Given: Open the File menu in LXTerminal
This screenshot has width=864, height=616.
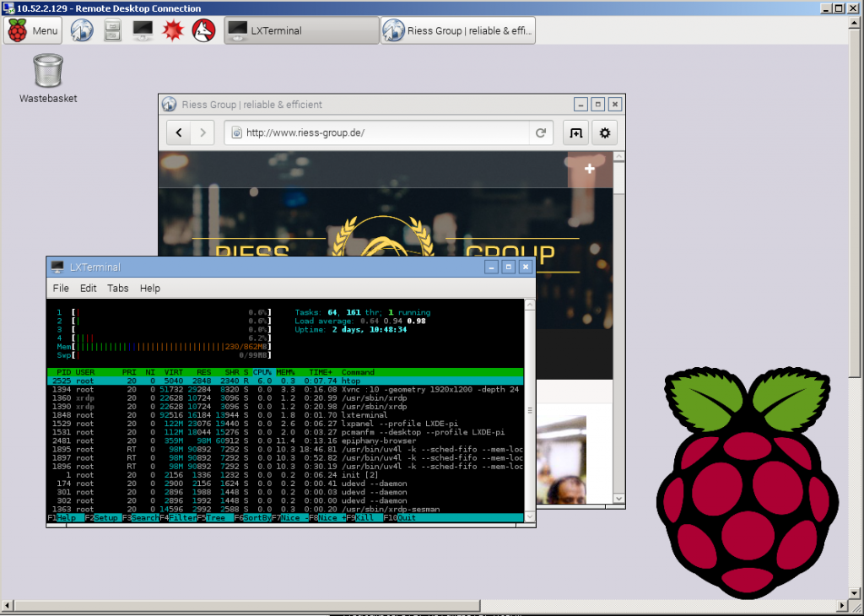Looking at the screenshot, I should (61, 288).
